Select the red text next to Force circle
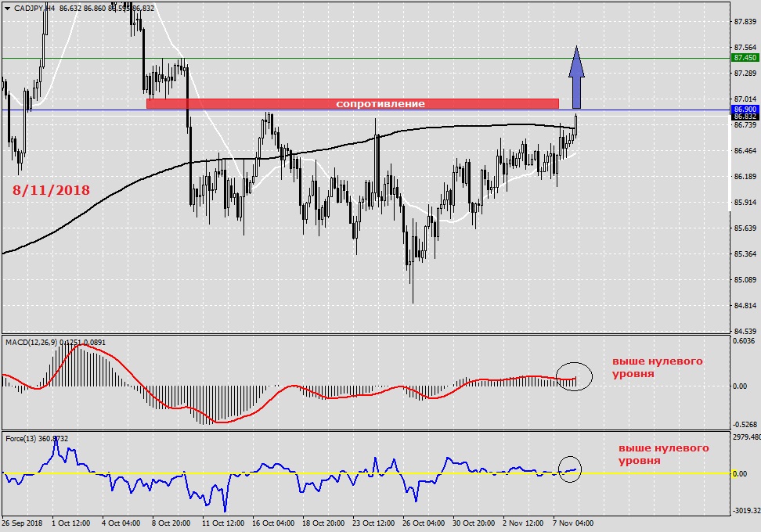The width and height of the screenshot is (761, 532). click(663, 455)
